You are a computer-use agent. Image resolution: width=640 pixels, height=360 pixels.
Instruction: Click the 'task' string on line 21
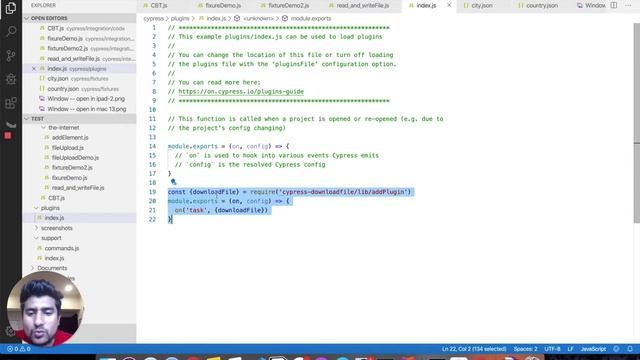(196, 210)
